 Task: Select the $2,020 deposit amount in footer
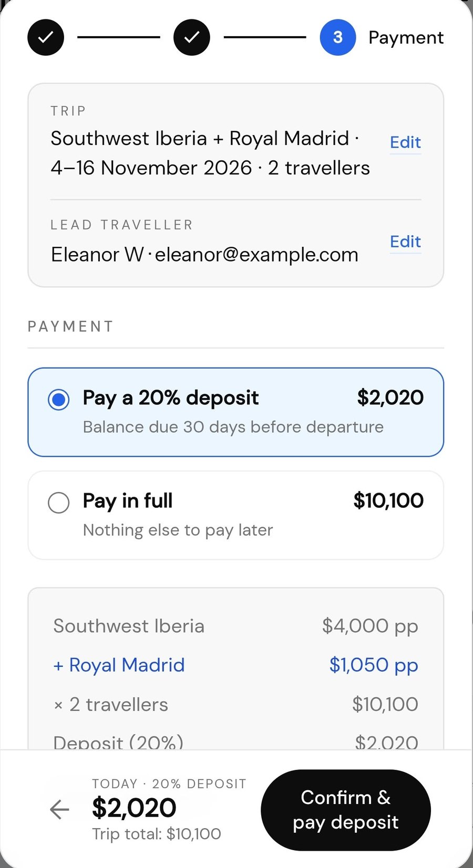[x=134, y=808]
